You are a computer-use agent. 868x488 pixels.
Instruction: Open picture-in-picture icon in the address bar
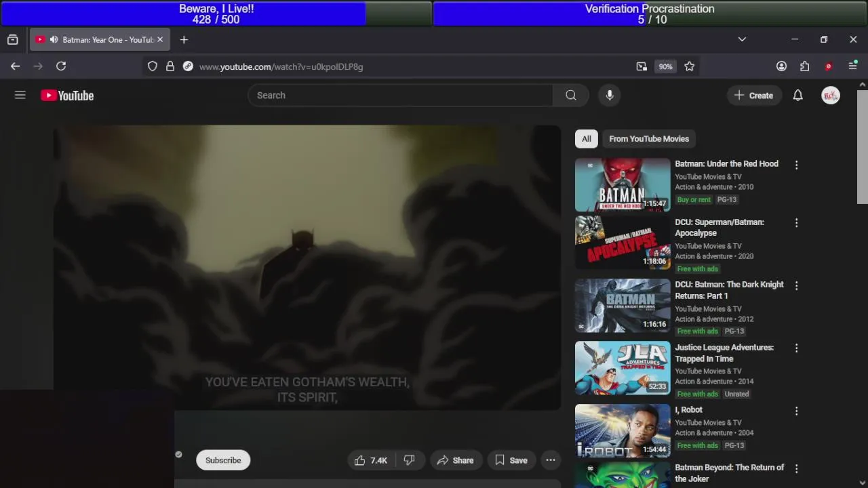642,66
